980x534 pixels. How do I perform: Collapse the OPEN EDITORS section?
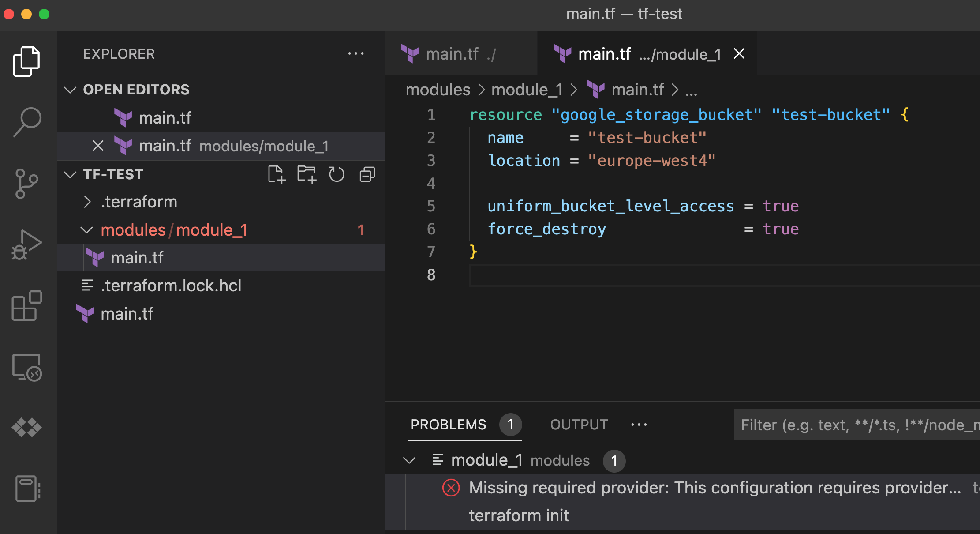tap(70, 90)
